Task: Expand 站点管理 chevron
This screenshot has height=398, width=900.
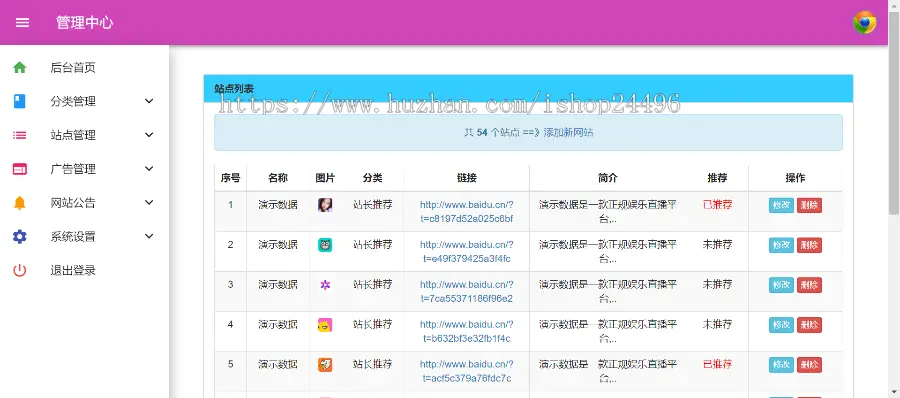Action: 149,135
